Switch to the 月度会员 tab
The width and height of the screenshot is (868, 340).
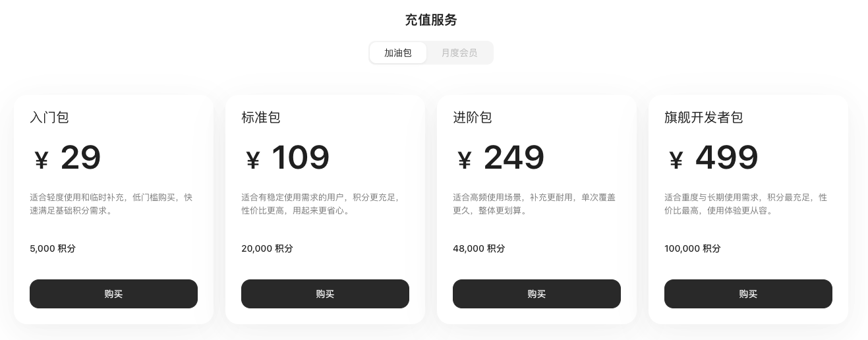459,53
